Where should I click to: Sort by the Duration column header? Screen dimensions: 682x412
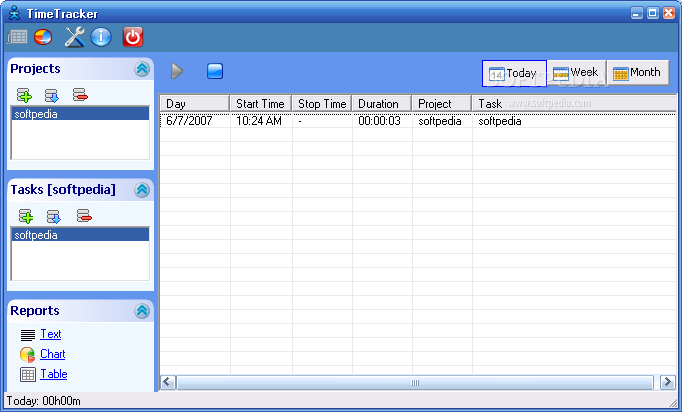(381, 104)
